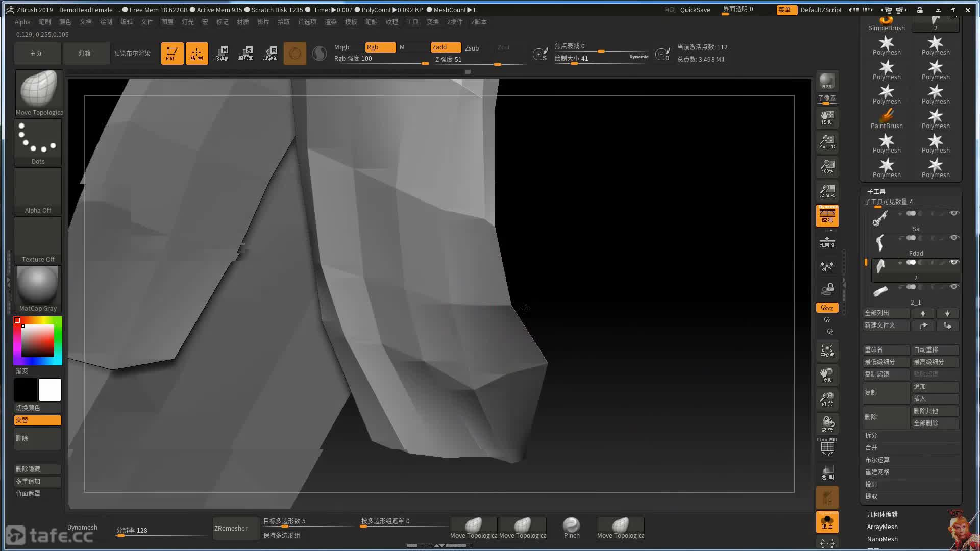Select the 2_1 subtool thumbnail

[880, 292]
